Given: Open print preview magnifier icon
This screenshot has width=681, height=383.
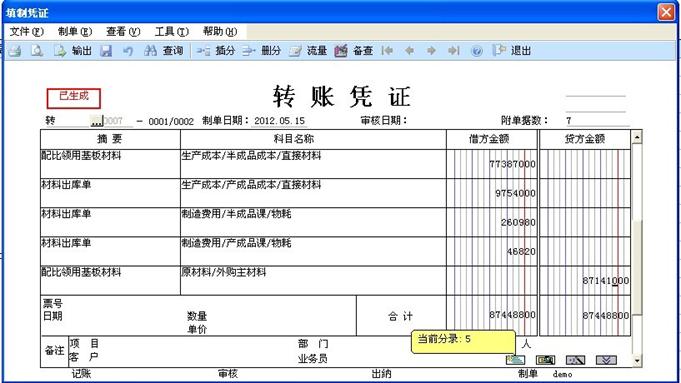Looking at the screenshot, I should (37, 51).
